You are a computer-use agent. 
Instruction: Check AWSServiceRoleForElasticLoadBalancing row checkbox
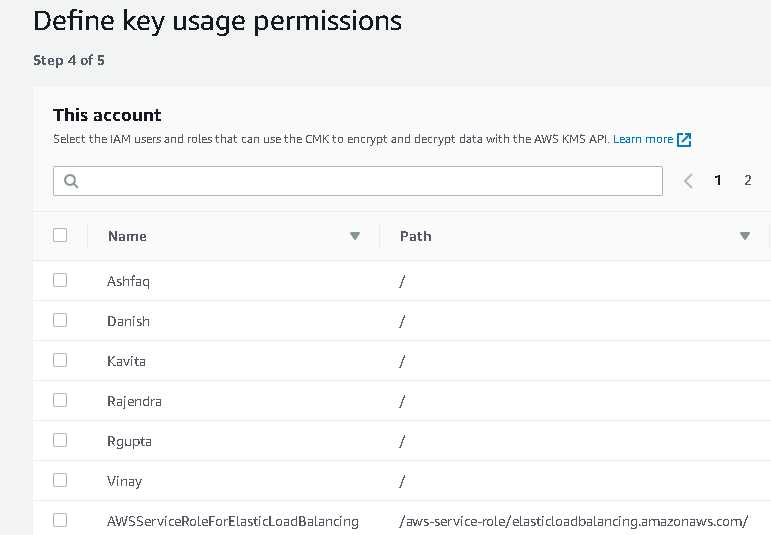[x=60, y=520]
